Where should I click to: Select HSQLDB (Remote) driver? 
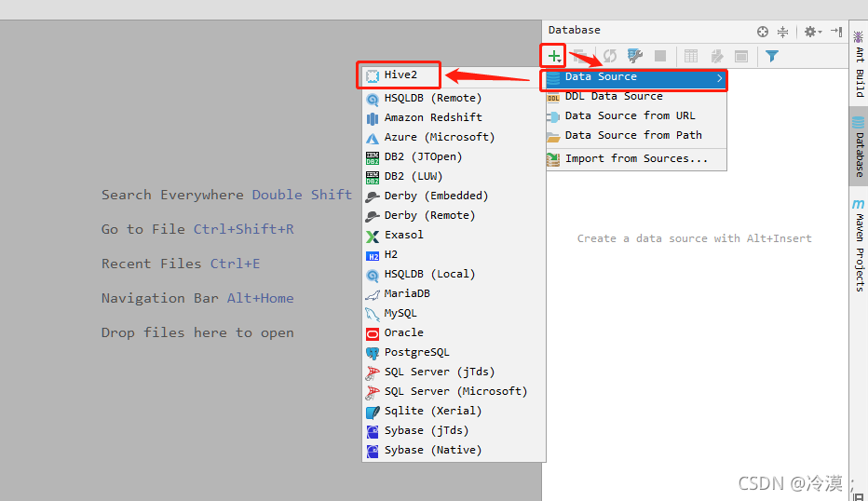454,98
